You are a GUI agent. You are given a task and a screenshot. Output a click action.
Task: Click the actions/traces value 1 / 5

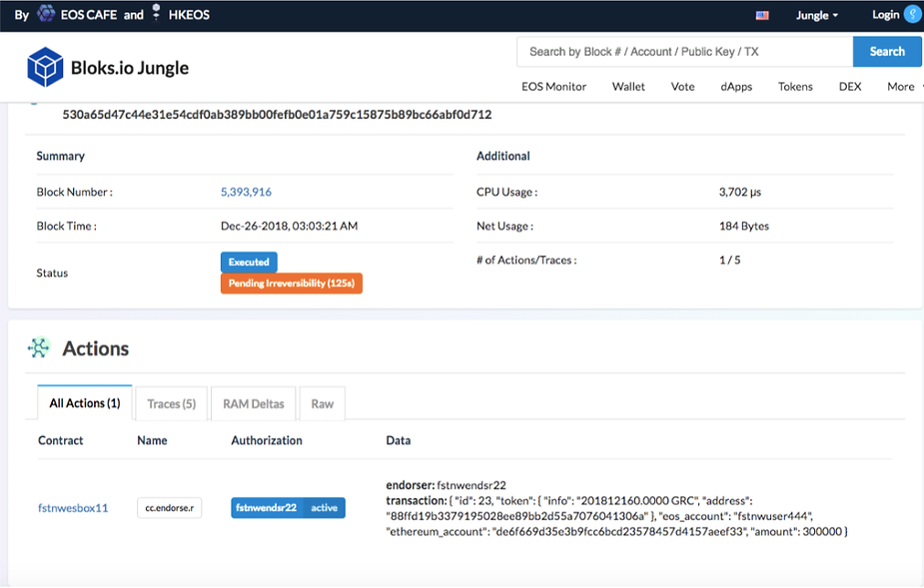point(729,260)
